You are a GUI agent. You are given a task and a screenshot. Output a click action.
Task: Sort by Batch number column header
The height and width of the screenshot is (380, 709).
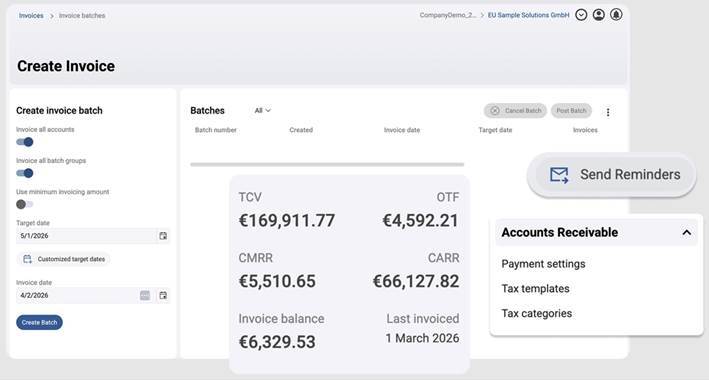click(x=216, y=130)
